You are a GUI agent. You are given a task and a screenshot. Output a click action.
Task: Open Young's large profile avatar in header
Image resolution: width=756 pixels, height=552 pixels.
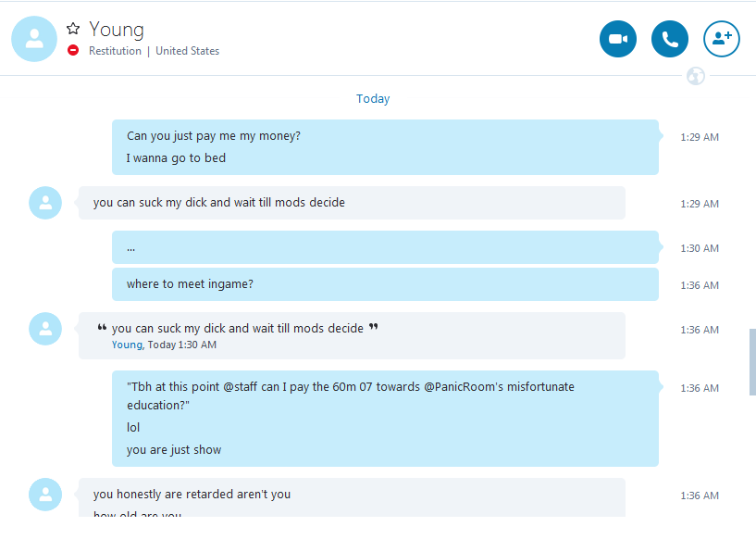[x=34, y=39]
